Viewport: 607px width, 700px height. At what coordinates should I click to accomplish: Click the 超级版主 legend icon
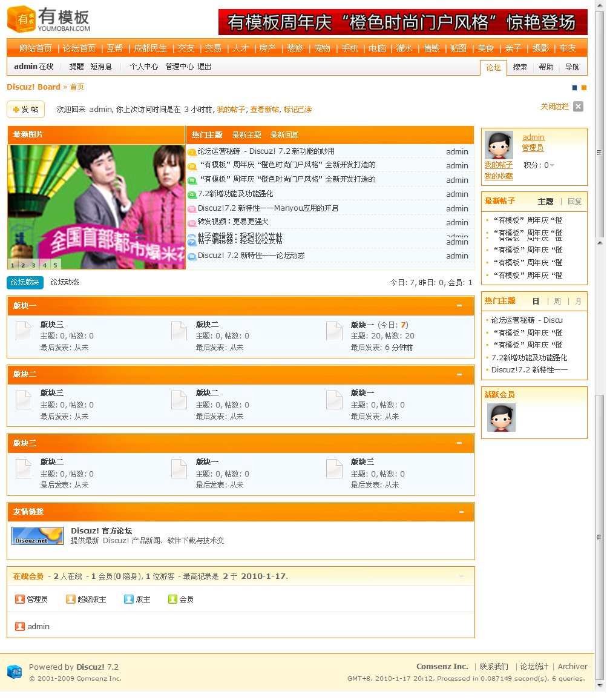tap(71, 599)
